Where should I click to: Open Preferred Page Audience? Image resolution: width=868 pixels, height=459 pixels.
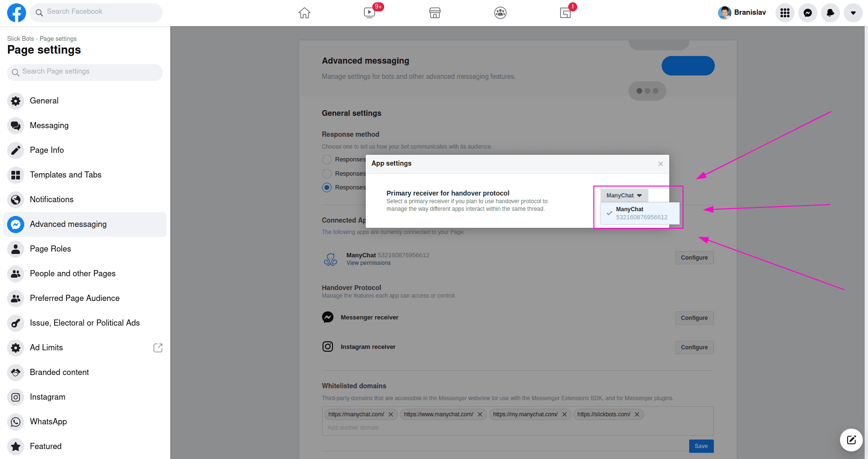85,298
